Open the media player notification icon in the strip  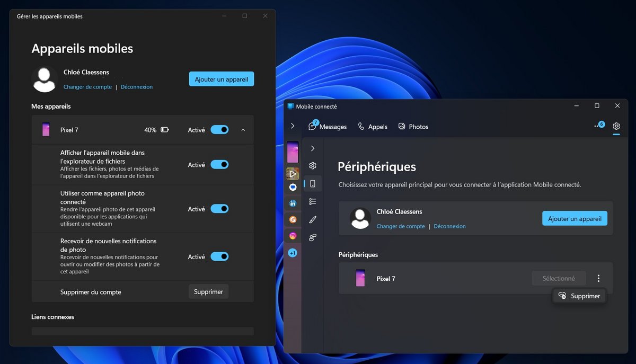point(293,173)
